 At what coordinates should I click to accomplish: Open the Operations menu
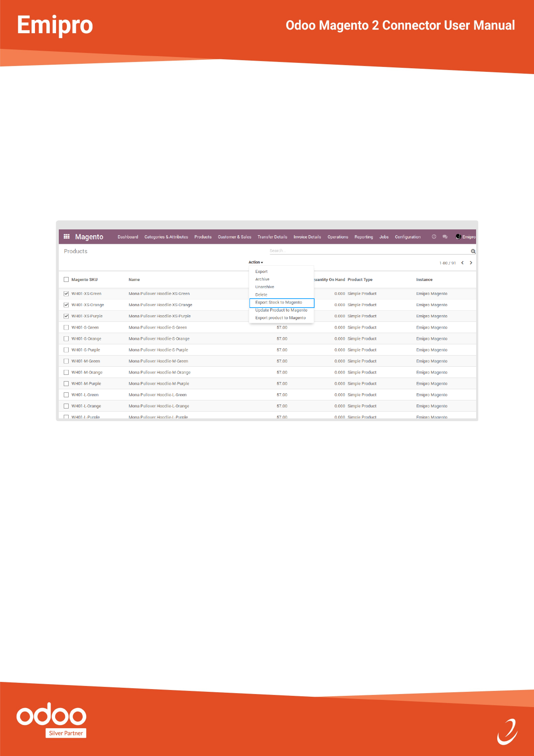pos(338,237)
